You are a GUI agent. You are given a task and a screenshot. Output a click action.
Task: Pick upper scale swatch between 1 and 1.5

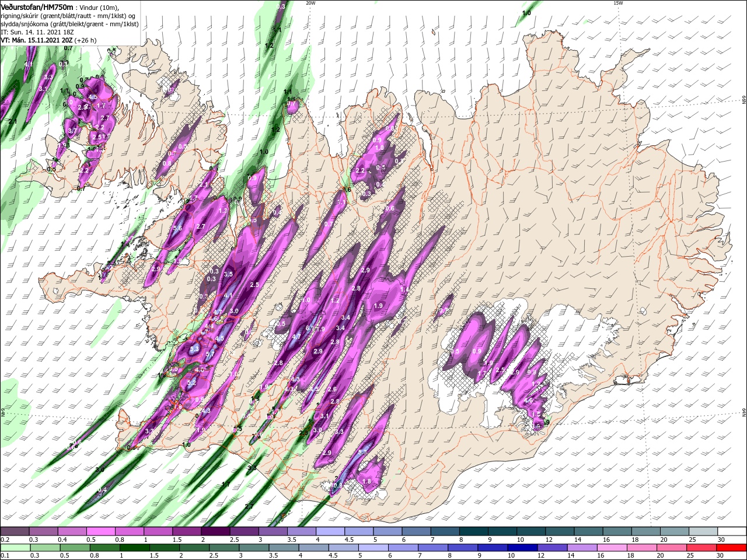coord(158,531)
